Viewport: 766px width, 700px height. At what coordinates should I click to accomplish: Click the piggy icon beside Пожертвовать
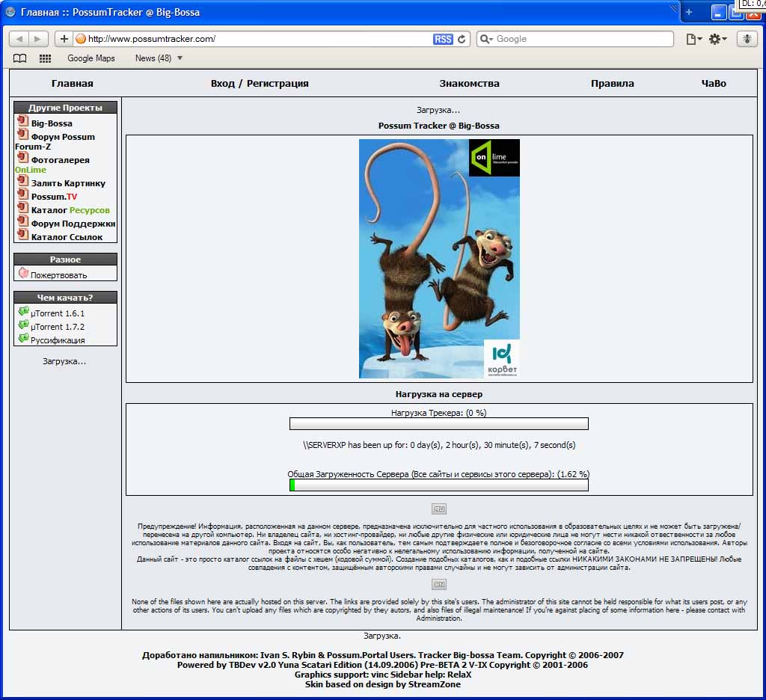23,273
